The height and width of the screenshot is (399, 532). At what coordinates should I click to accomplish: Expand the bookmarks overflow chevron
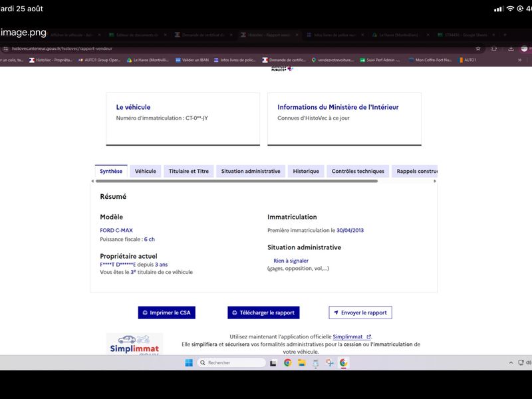[x=519, y=60]
